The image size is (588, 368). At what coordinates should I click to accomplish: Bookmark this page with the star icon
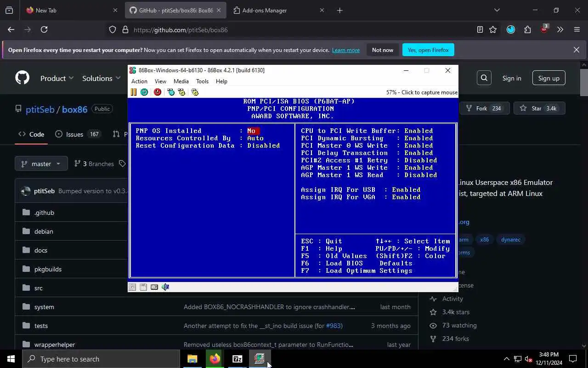(x=493, y=29)
